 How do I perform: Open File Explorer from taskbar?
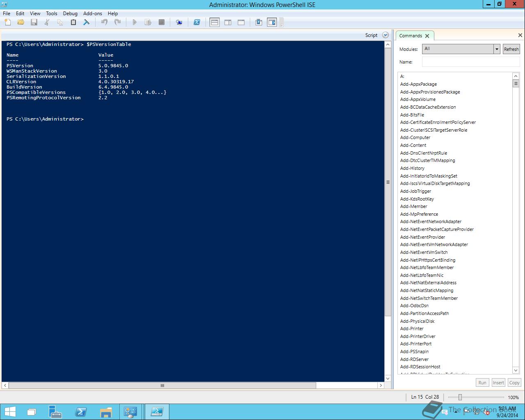pyautogui.click(x=106, y=412)
